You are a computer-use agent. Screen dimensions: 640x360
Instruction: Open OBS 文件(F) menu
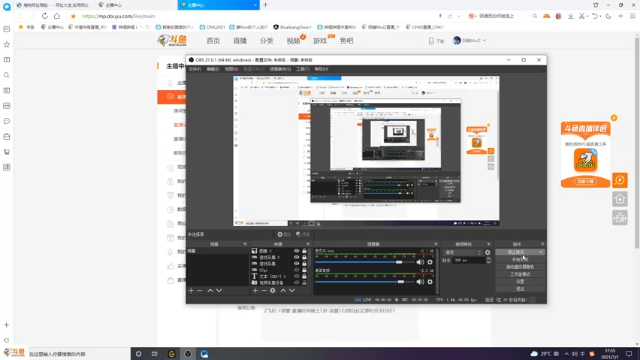[195, 69]
